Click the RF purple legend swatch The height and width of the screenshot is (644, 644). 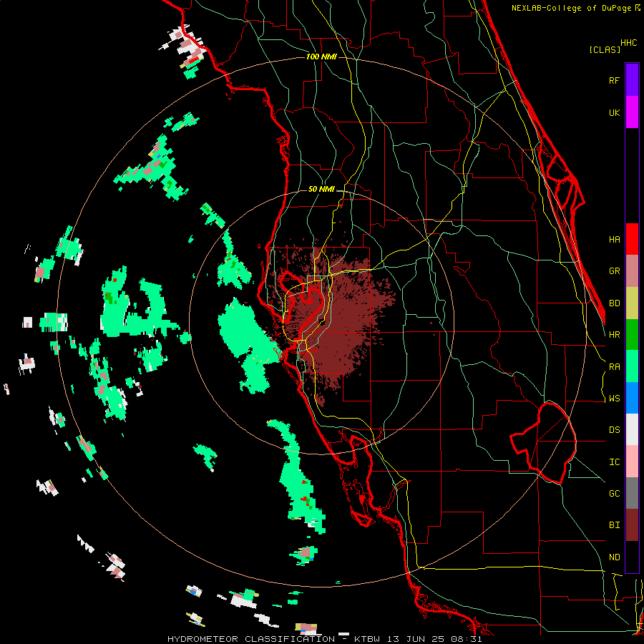(632, 80)
